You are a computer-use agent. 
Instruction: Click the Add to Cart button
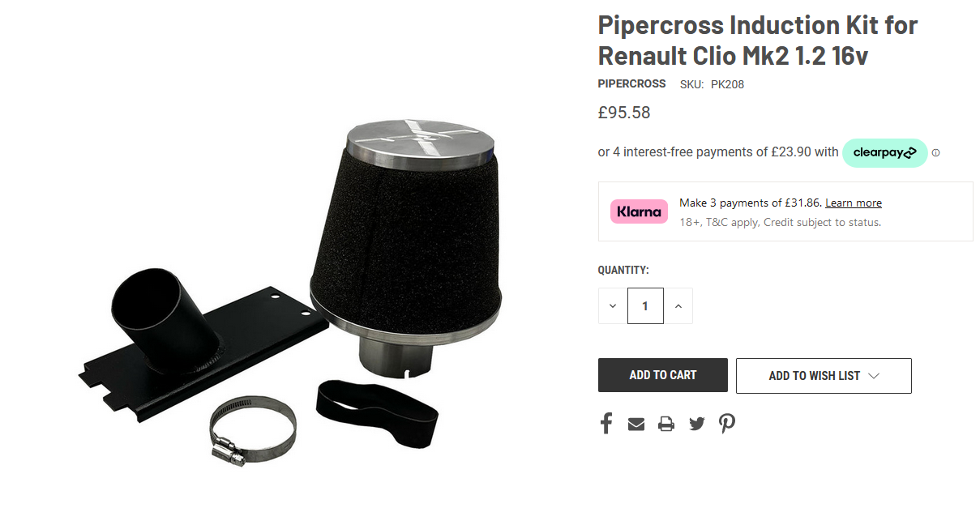(x=663, y=375)
